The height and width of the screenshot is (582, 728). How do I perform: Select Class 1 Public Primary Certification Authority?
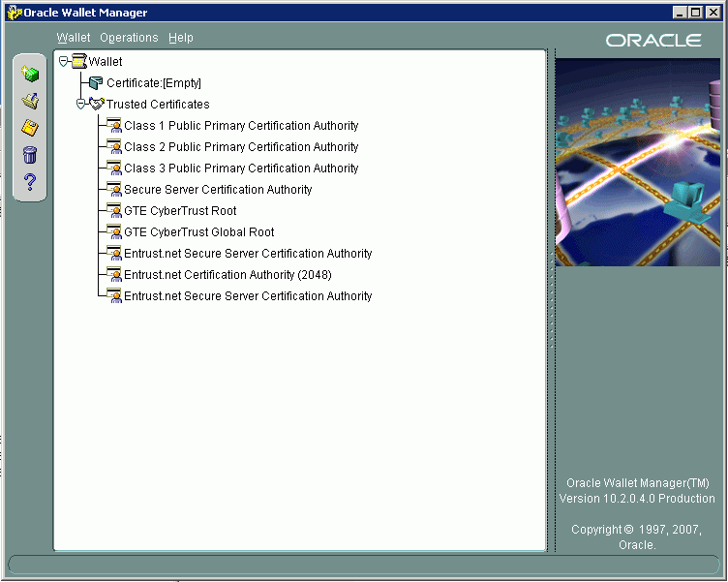(x=241, y=126)
